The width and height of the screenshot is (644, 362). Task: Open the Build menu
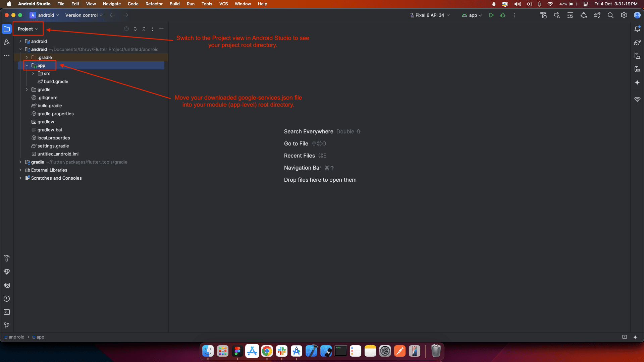click(174, 4)
